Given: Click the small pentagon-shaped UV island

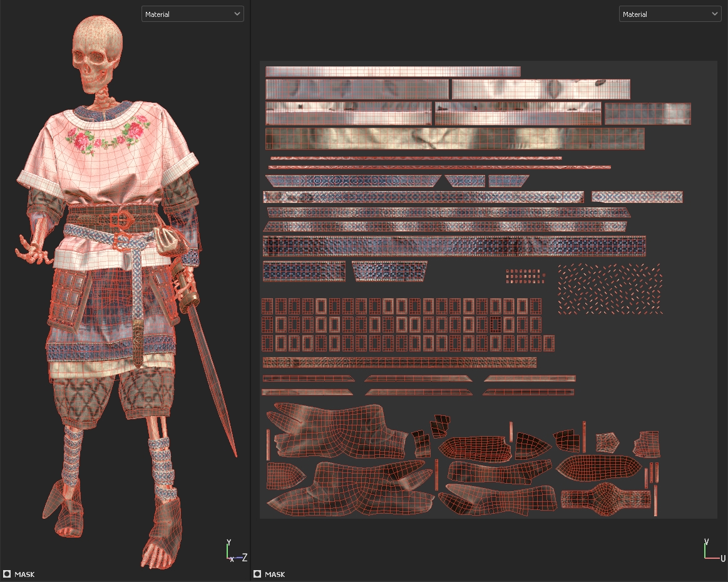Looking at the screenshot, I should 607,442.
